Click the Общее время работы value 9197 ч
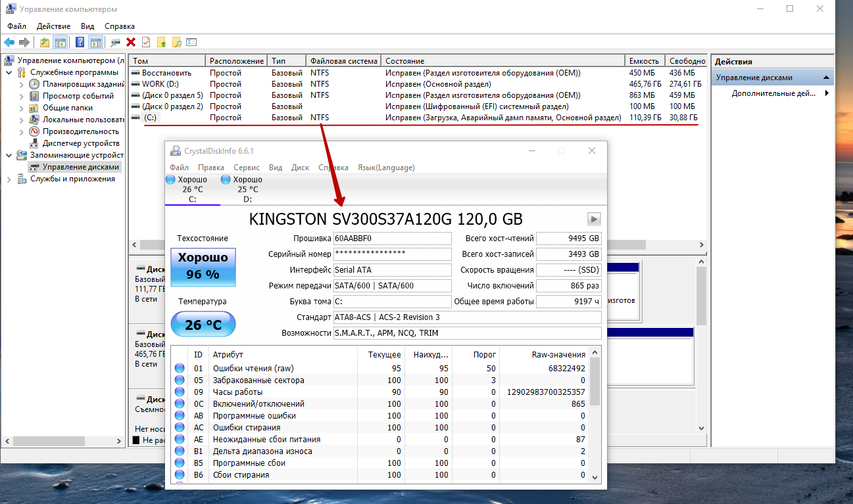 [569, 302]
